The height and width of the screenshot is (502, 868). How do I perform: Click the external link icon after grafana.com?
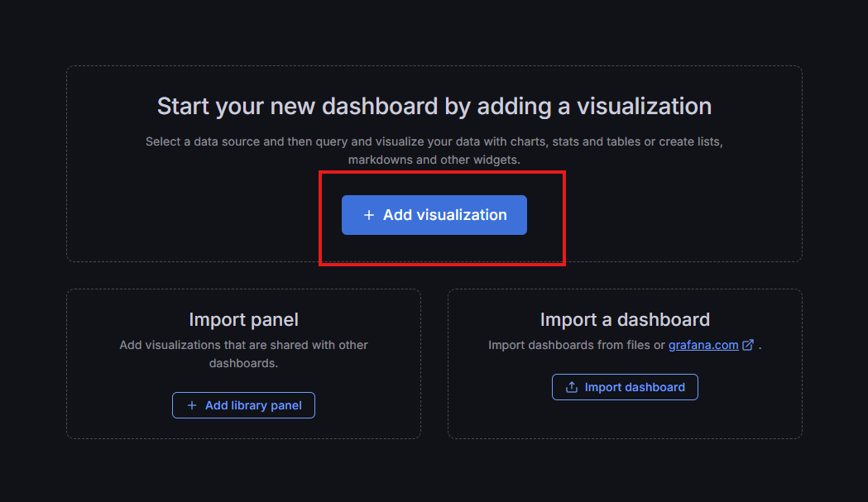748,345
